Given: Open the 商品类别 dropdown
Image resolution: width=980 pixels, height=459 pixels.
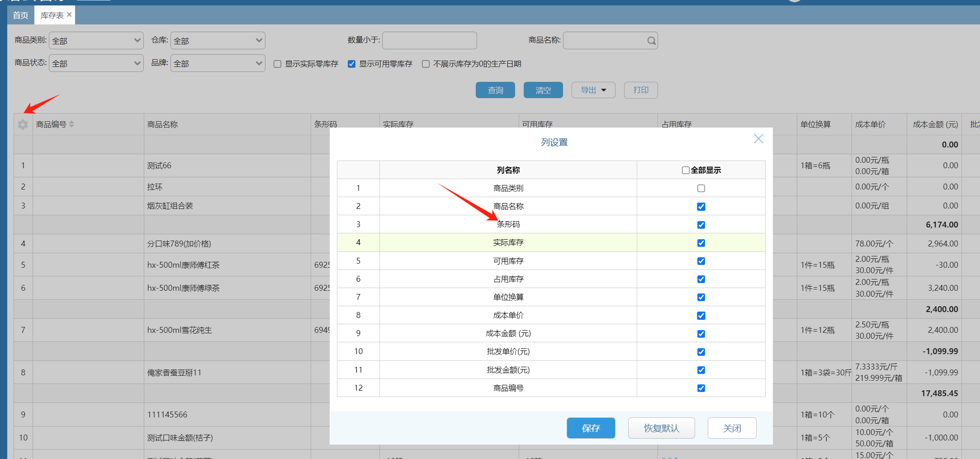Looking at the screenshot, I should click(x=96, y=41).
